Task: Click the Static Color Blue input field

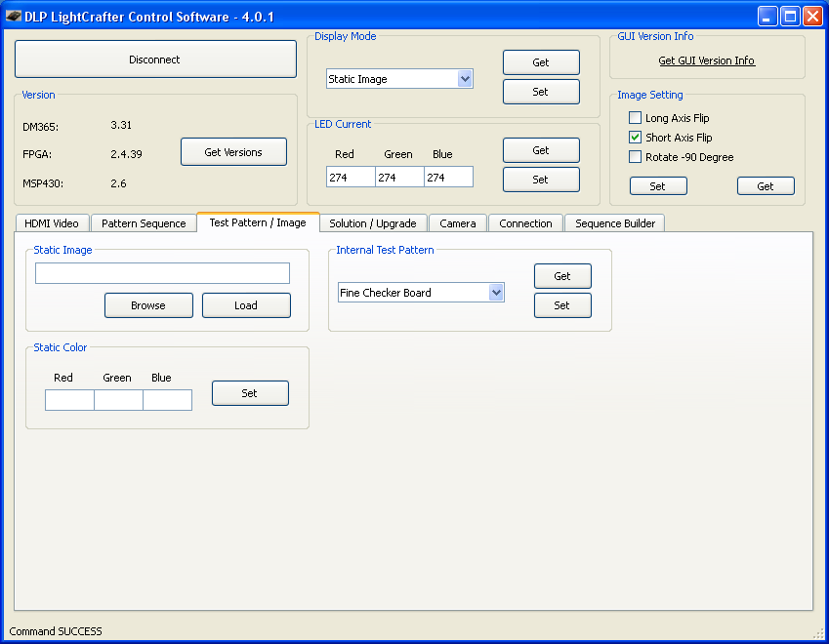Action: 167,400
